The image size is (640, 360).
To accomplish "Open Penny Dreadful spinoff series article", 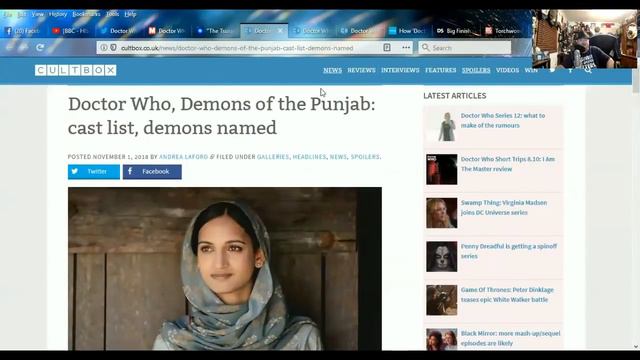I will pos(509,251).
